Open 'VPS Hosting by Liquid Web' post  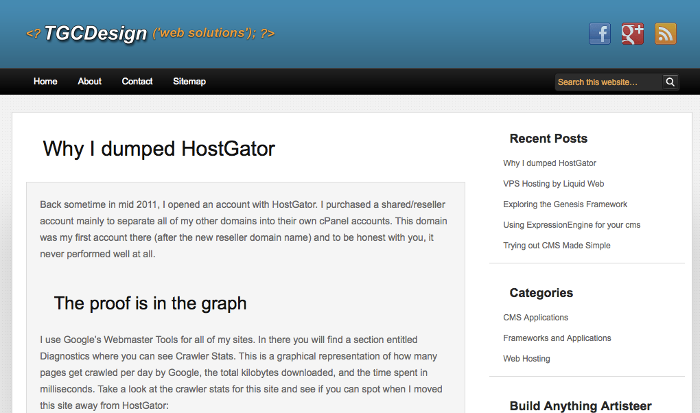tap(553, 184)
